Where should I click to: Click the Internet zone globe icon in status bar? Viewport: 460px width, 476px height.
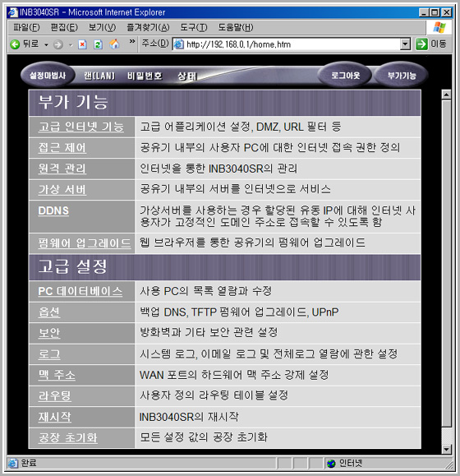tap(331, 463)
